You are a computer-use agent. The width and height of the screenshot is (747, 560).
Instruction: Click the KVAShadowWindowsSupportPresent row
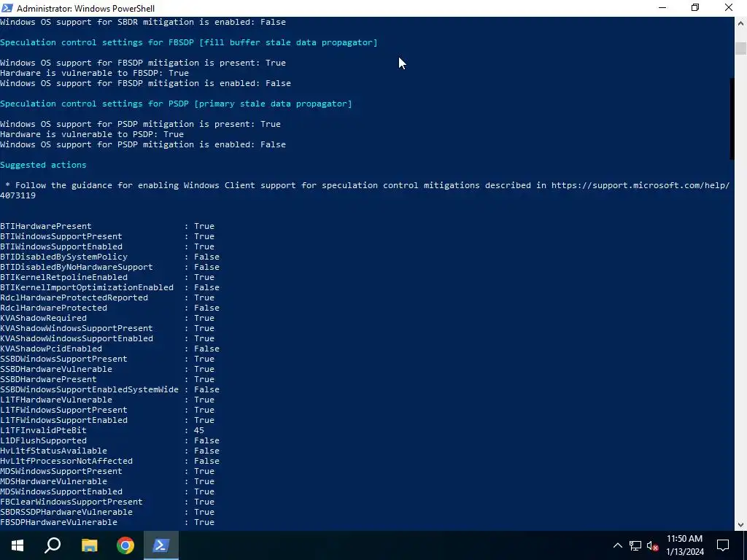tap(107, 328)
